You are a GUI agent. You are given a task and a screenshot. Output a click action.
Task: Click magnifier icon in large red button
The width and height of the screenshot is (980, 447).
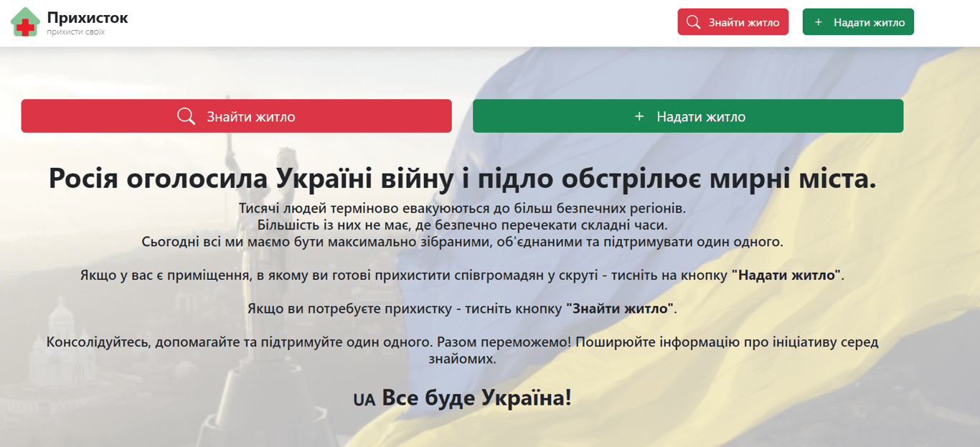186,116
